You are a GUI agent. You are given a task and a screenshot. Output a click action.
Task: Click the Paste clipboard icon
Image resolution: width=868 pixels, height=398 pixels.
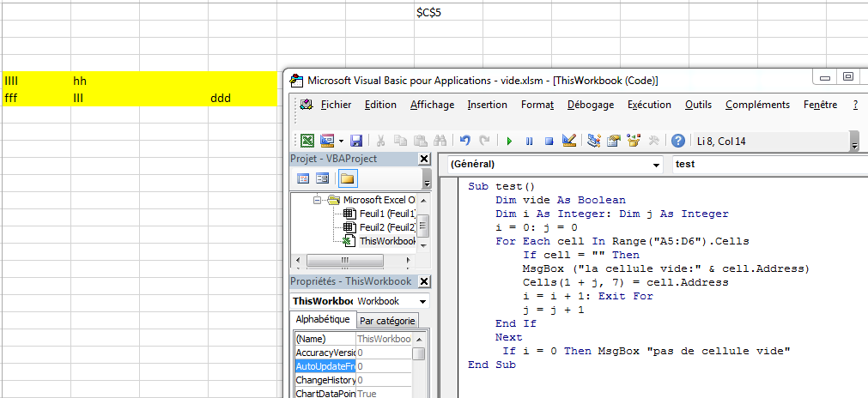[421, 141]
